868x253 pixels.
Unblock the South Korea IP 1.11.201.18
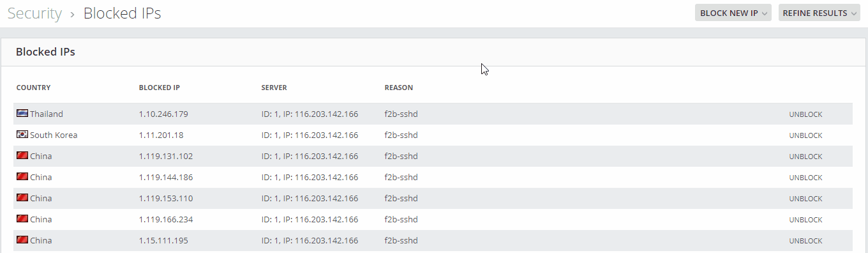pyautogui.click(x=805, y=135)
